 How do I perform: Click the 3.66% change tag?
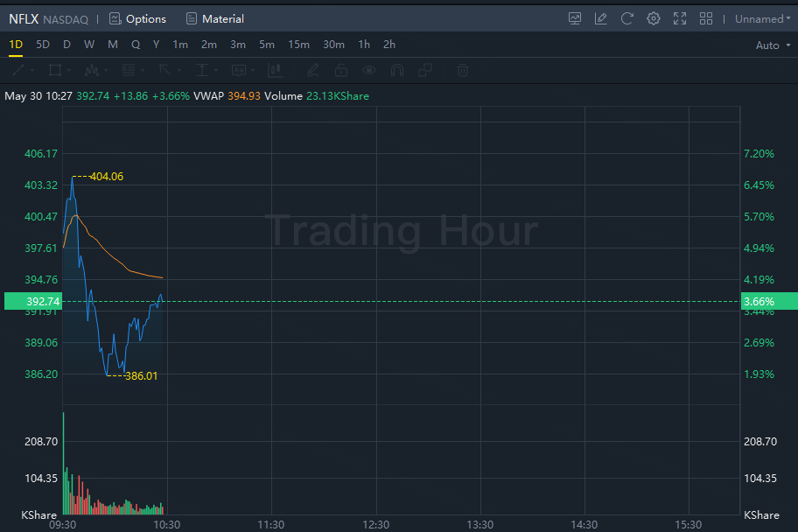coord(769,301)
